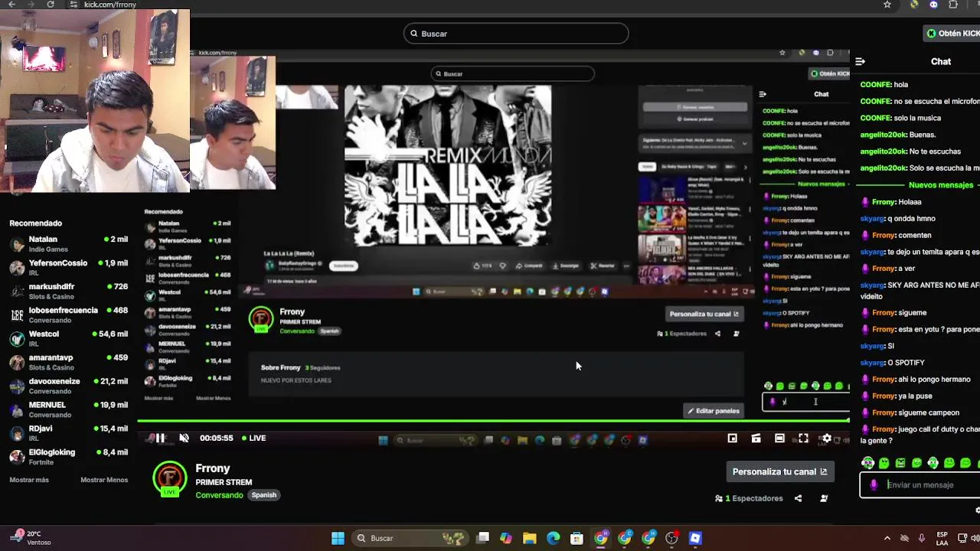Open Task View taskbar icon
The height and width of the screenshot is (551, 980).
point(482,538)
